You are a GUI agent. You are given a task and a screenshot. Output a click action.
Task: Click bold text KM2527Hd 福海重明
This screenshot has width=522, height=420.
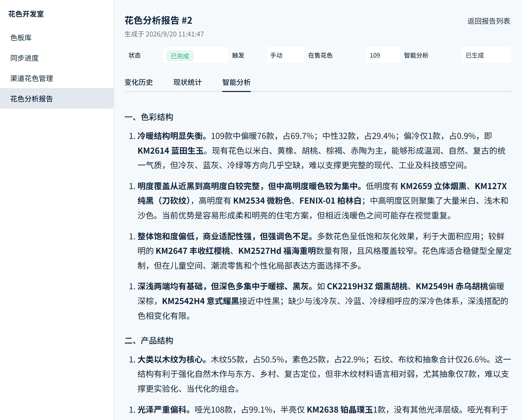pos(277,251)
